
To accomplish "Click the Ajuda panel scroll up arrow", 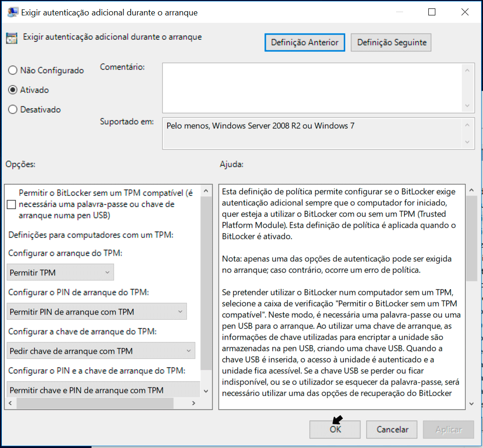I will (472, 190).
